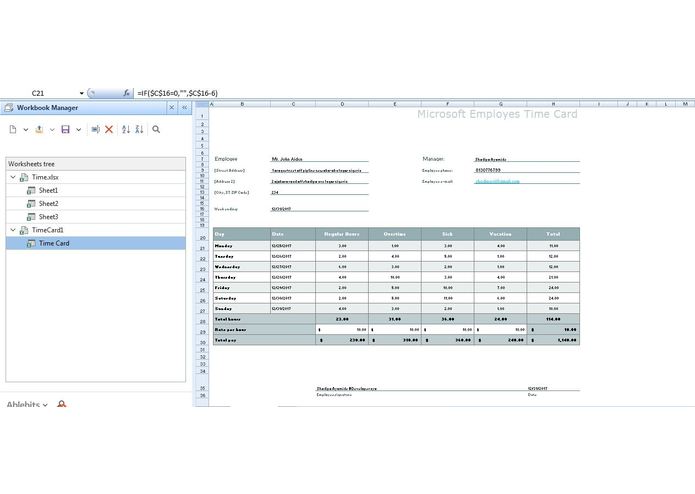The height and width of the screenshot is (494, 695).
Task: Collapse the Time.xlsx workbook node
Action: (x=13, y=177)
